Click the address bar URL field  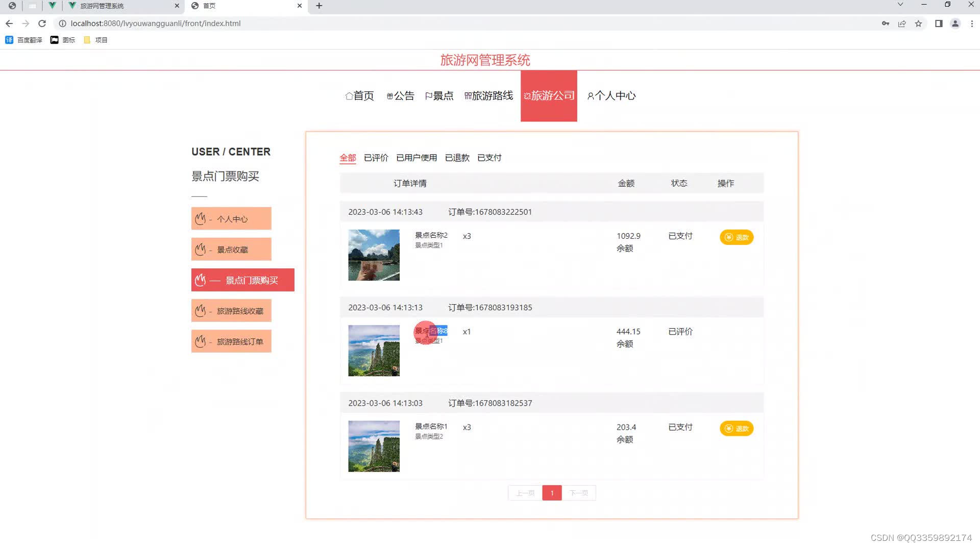pyautogui.click(x=459, y=23)
